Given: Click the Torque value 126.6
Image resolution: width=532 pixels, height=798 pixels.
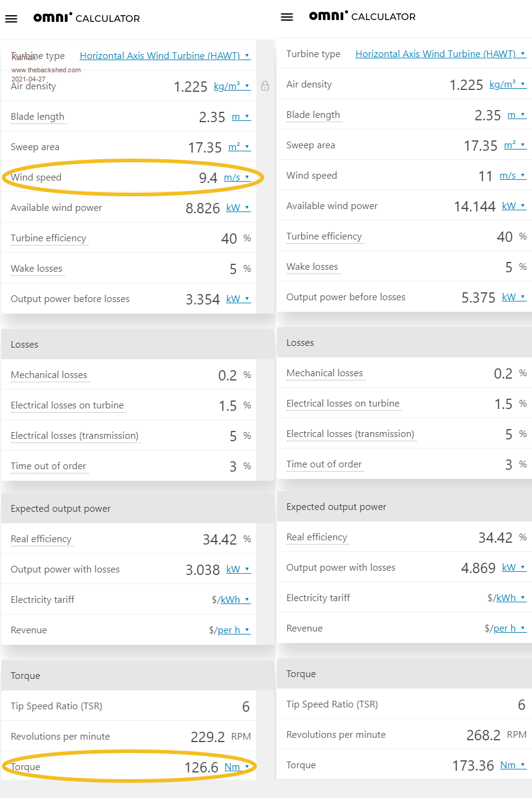Looking at the screenshot, I should click(201, 768).
